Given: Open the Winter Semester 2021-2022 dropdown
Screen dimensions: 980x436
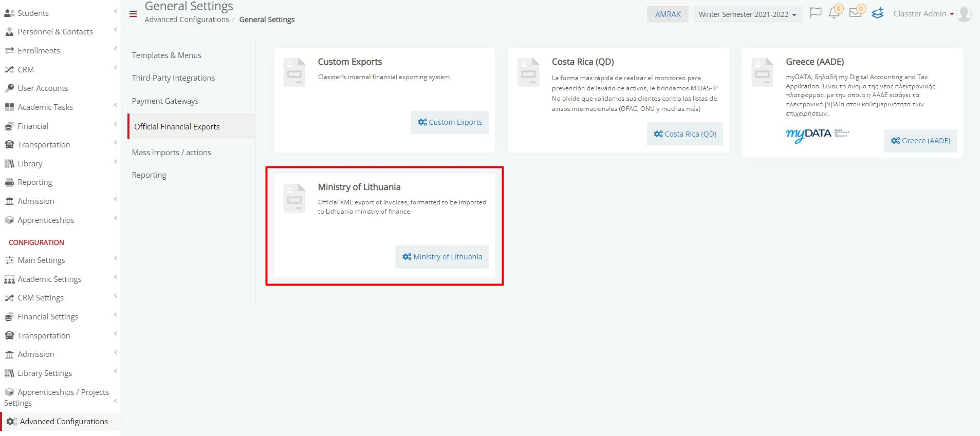Looking at the screenshot, I should point(747,14).
